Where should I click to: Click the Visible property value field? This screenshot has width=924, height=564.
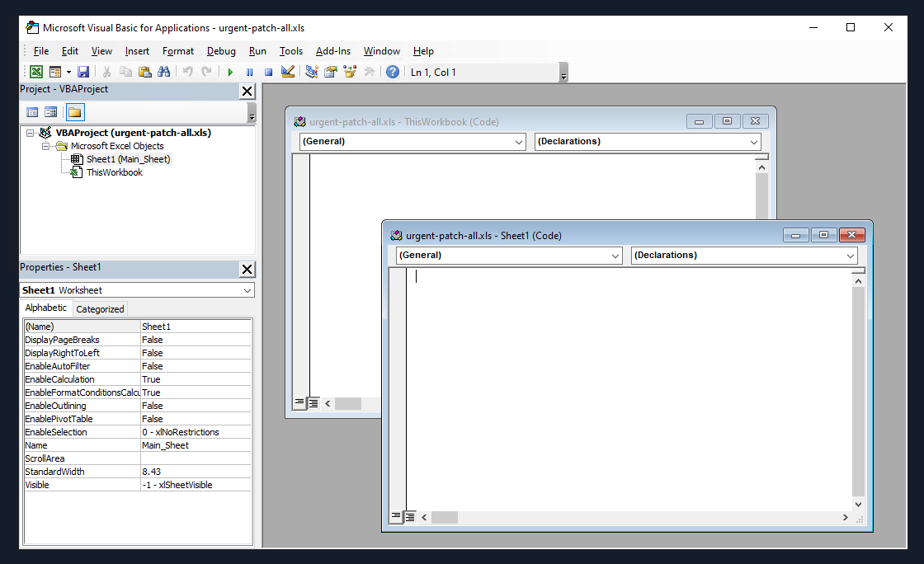pos(196,485)
